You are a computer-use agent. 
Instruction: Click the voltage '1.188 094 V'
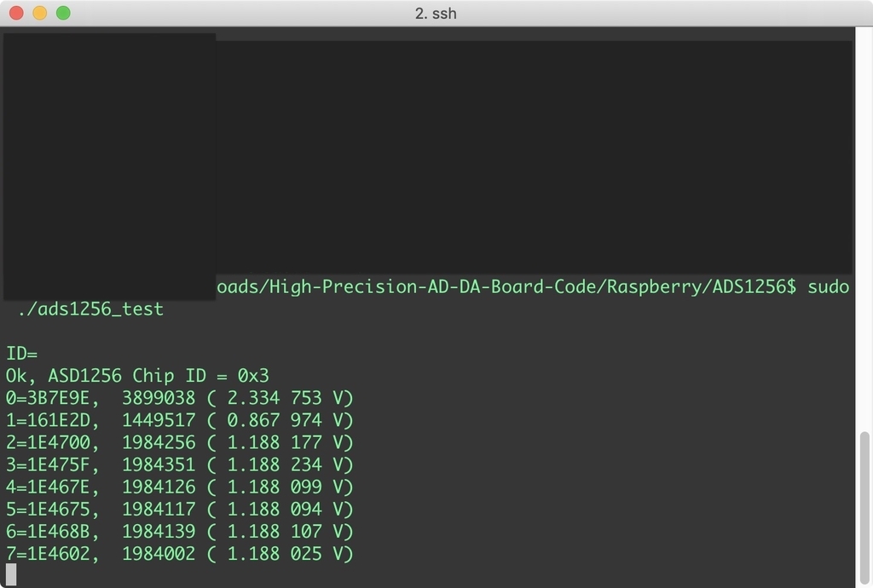tap(286, 509)
